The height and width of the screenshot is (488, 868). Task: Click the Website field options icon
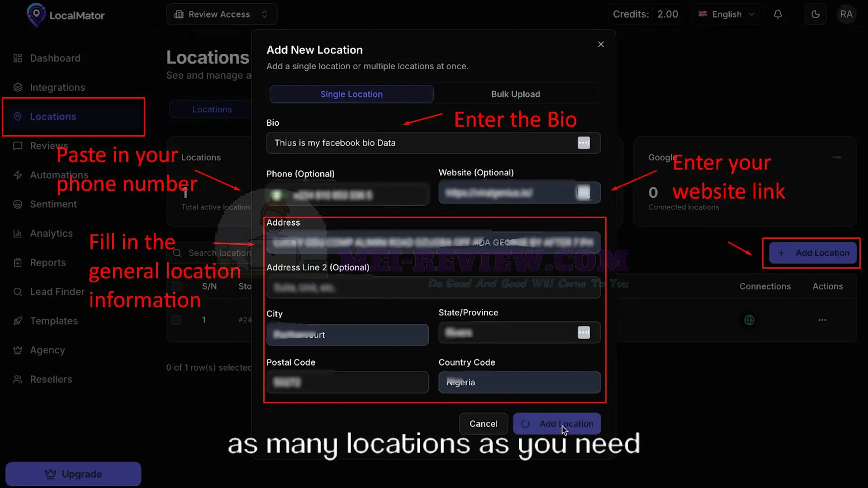tap(583, 193)
